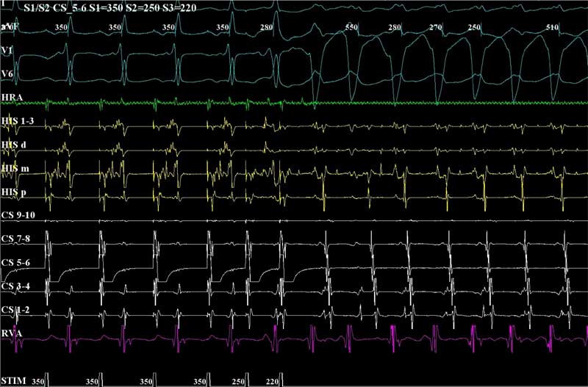Click the HIS 1-3 channel label
This screenshot has height=387, width=588.
pos(18,121)
